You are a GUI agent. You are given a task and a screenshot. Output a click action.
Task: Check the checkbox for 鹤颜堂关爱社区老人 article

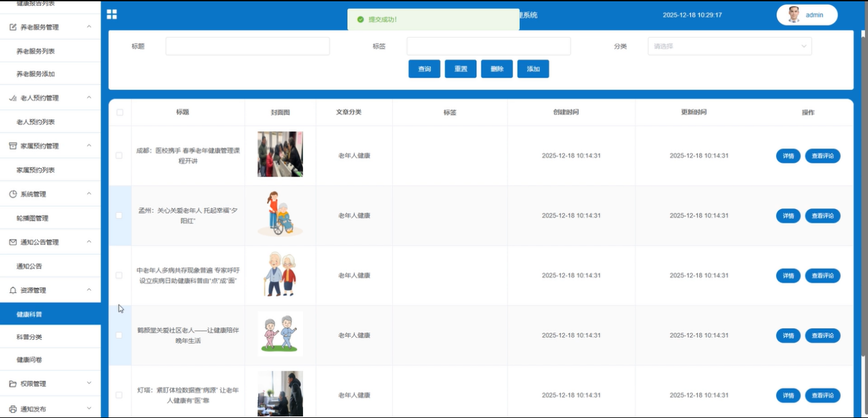coord(119,335)
